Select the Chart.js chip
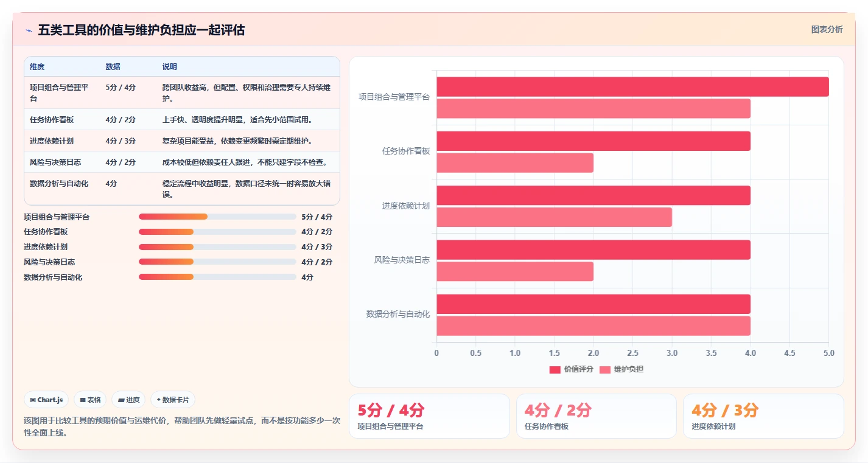This screenshot has height=463, width=868. click(46, 400)
